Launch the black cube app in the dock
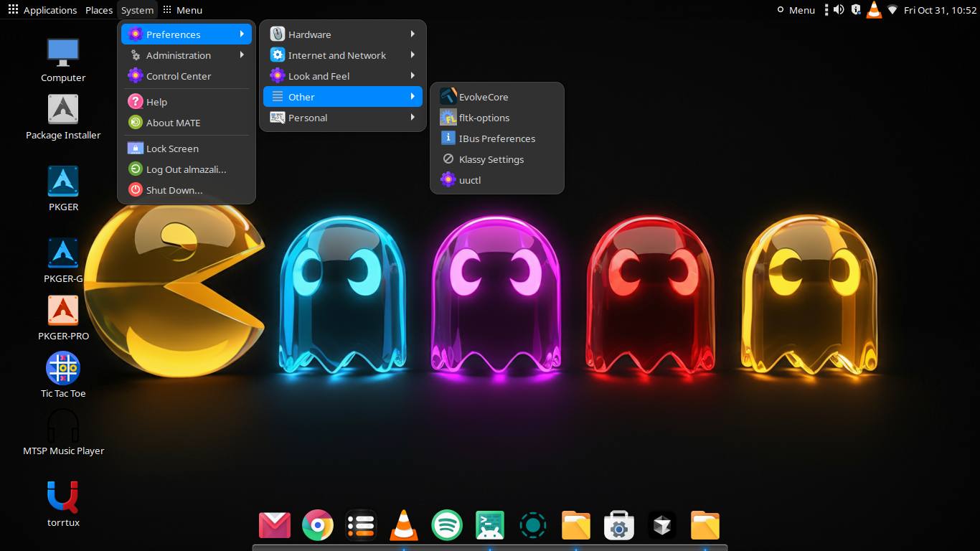The height and width of the screenshot is (551, 980). (x=661, y=525)
